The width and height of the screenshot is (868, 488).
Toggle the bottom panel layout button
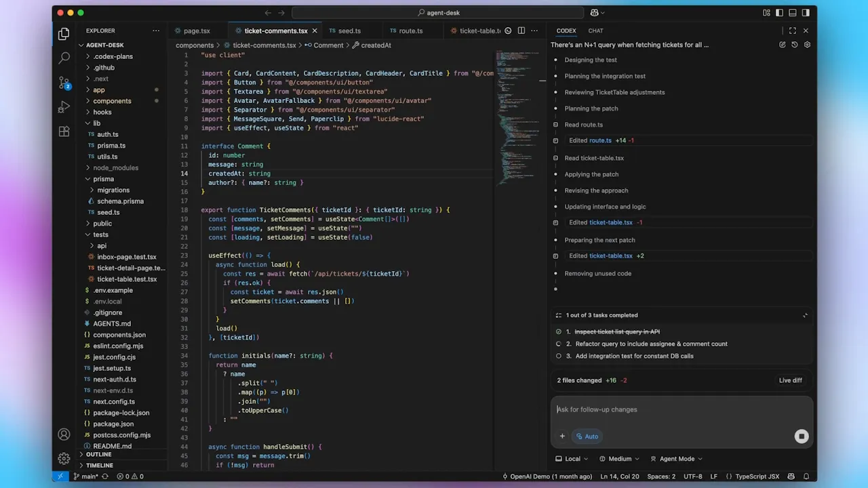pos(792,13)
